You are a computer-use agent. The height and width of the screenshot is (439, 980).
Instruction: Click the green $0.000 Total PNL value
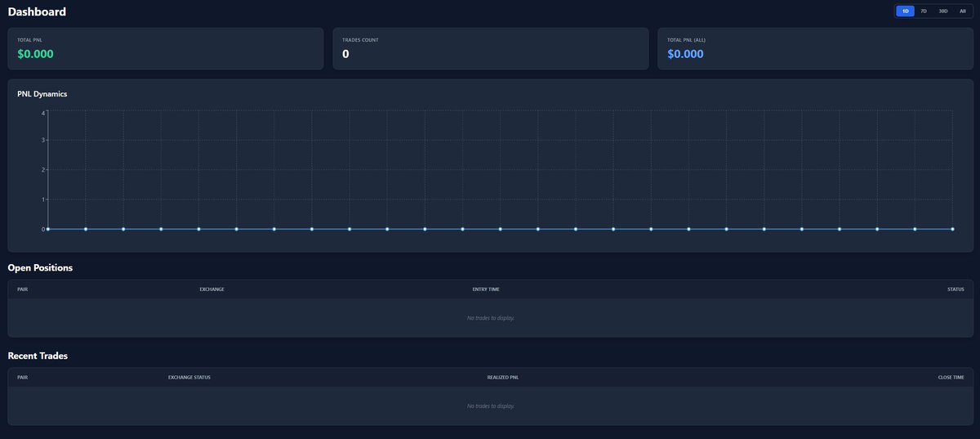[x=35, y=54]
